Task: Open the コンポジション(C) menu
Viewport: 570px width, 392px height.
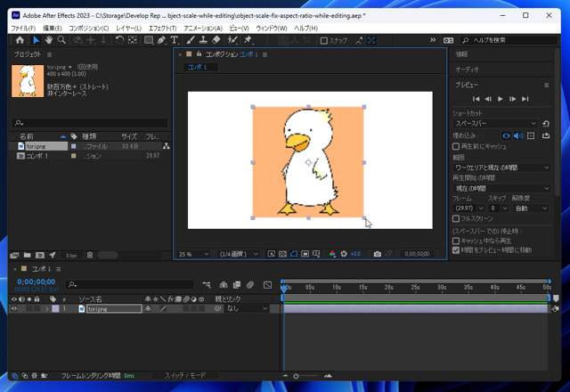Action: pyautogui.click(x=89, y=28)
